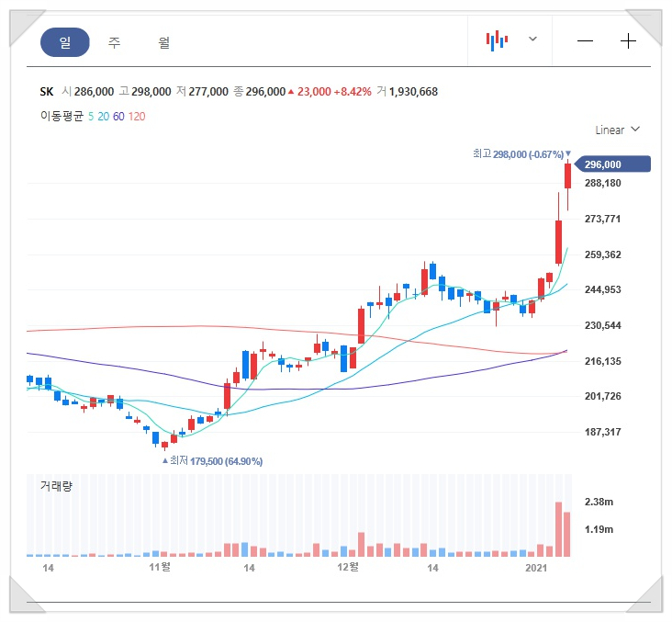672x622 pixels.
Task: Click the 1,930,668 volume value
Action: click(413, 92)
